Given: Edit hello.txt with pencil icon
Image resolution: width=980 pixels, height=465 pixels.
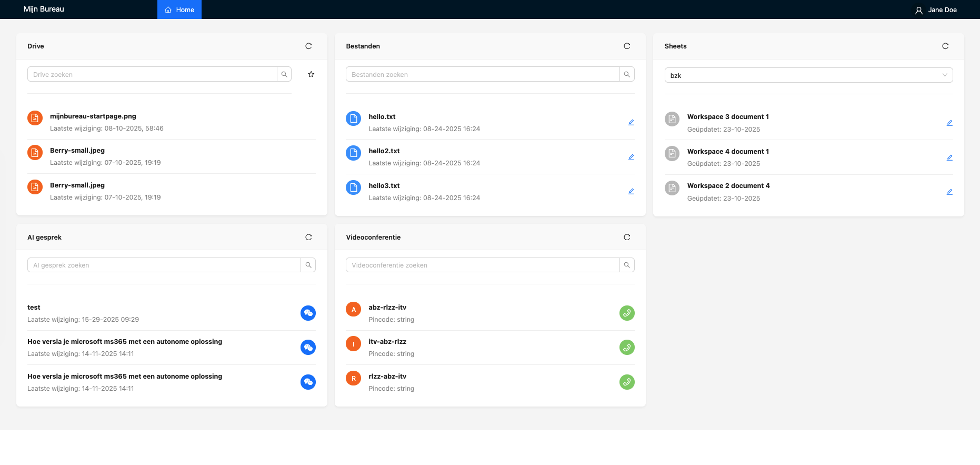Looking at the screenshot, I should pos(631,122).
